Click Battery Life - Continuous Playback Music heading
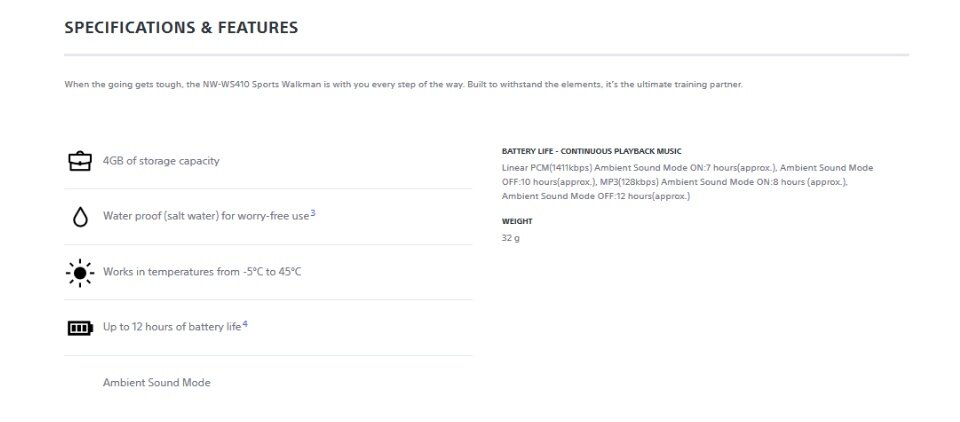This screenshot has height=422, width=960. [x=591, y=151]
